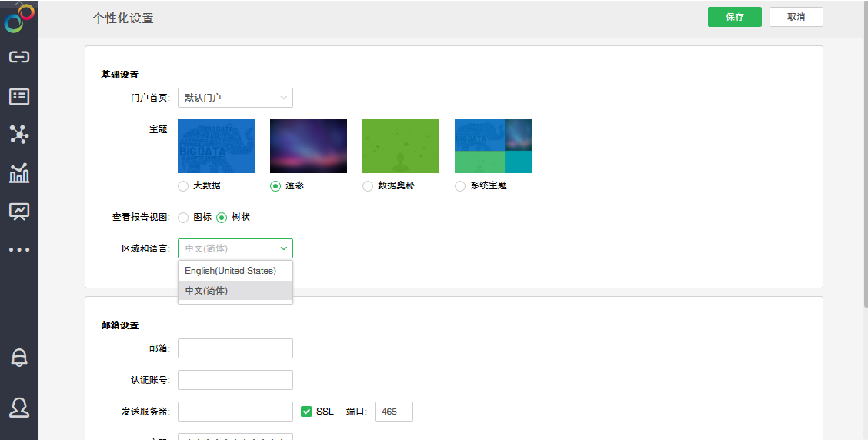Expand the 门户首页 dropdown arrow

pyautogui.click(x=284, y=98)
